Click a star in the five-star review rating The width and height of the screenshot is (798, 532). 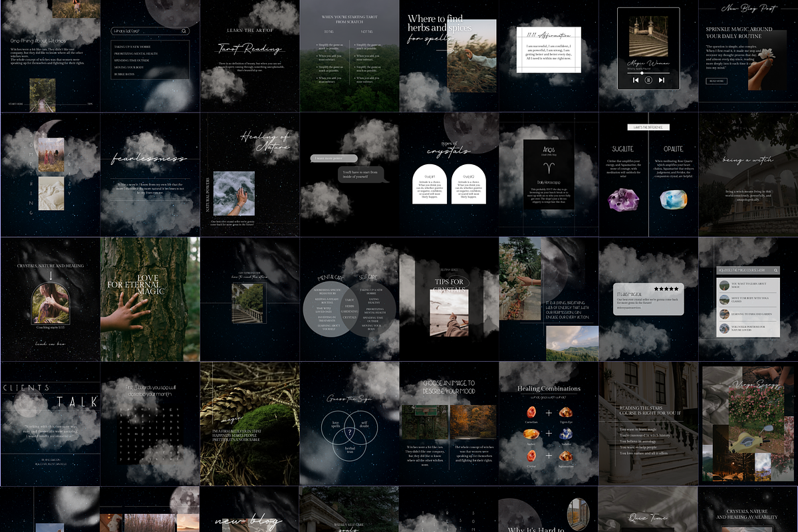[x=666, y=289]
